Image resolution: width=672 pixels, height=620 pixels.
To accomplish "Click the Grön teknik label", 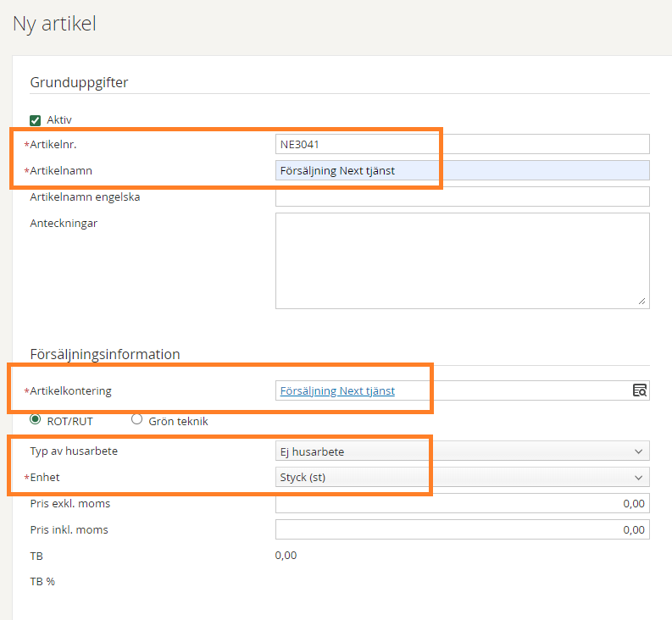I will [178, 422].
